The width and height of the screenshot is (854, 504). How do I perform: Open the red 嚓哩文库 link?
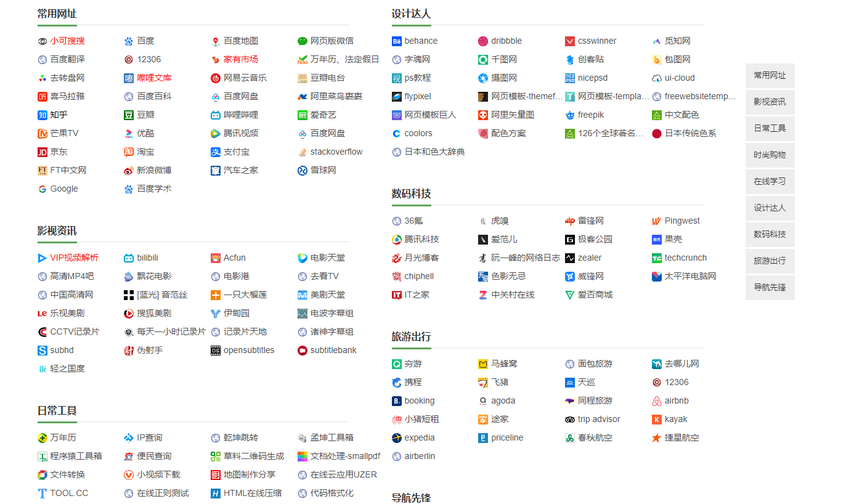[x=155, y=78]
